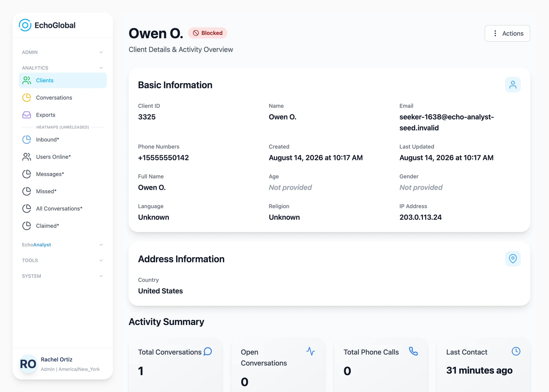This screenshot has height=392, width=549.
Task: Click the All Conversations* heatmap icon
Action: [27, 209]
